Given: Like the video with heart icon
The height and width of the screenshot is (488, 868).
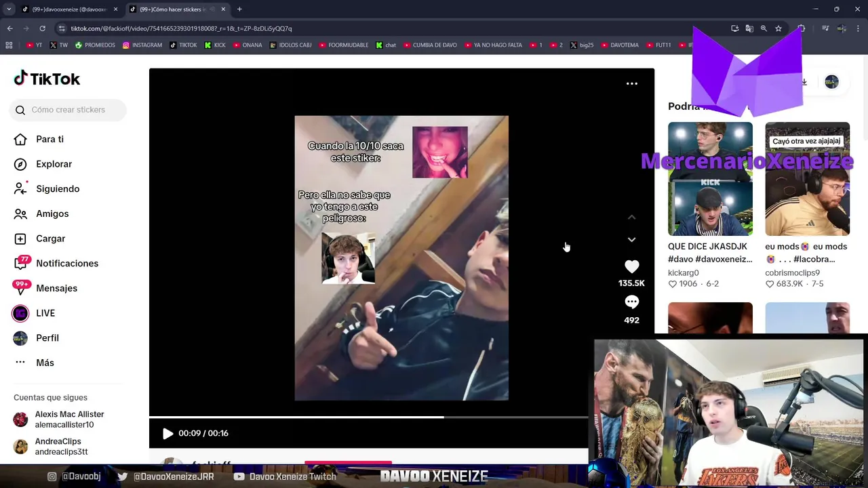Looking at the screenshot, I should (631, 266).
